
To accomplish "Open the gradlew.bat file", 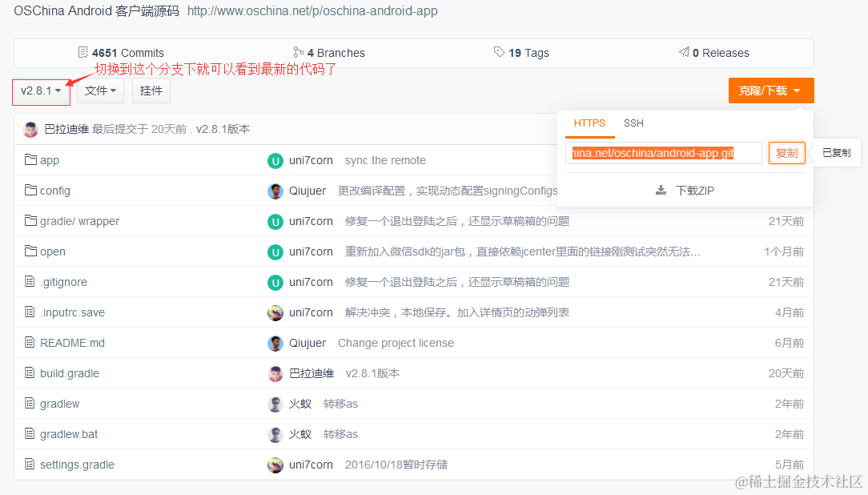I will [69, 435].
